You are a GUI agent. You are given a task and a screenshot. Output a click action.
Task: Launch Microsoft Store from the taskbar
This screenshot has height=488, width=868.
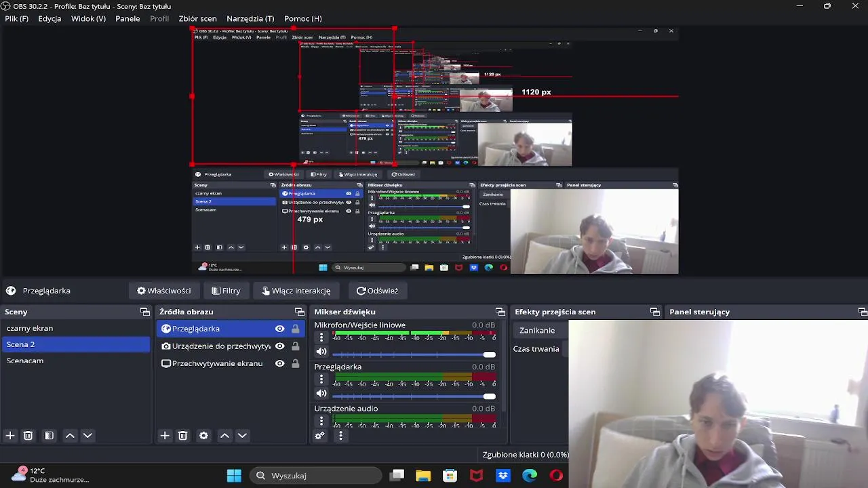point(450,476)
